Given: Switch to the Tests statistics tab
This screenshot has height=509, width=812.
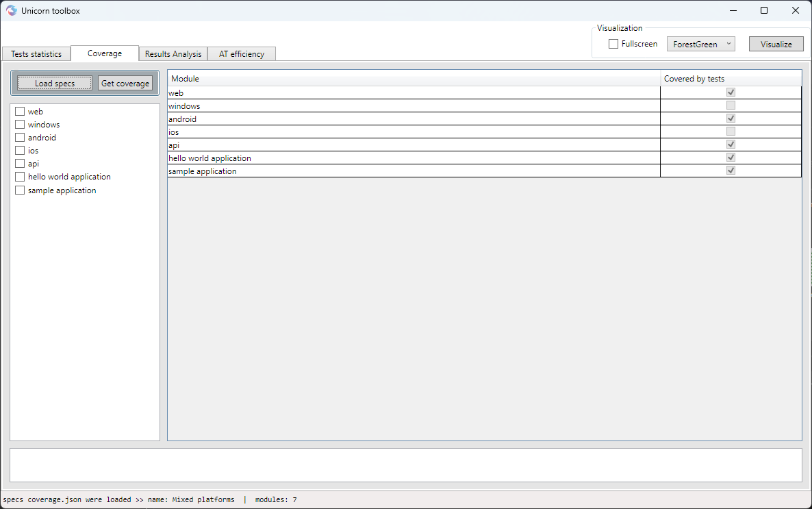Looking at the screenshot, I should (36, 54).
